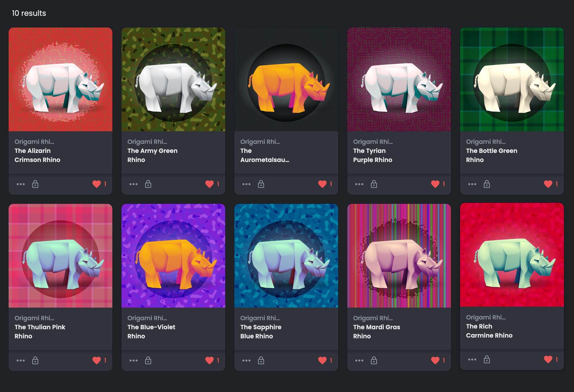The width and height of the screenshot is (574, 392).
Task: Open the orange Aurometalsaurus rhino thumbnail
Action: [286, 79]
